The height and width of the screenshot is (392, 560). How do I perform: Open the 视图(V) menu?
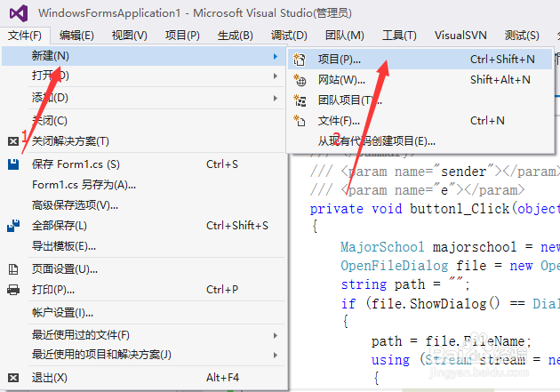coord(129,36)
